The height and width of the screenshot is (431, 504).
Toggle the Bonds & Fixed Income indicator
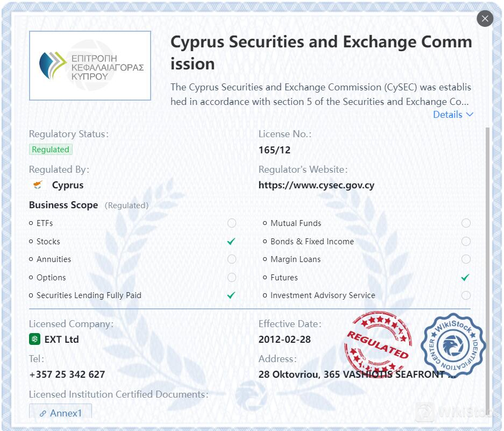[466, 241]
